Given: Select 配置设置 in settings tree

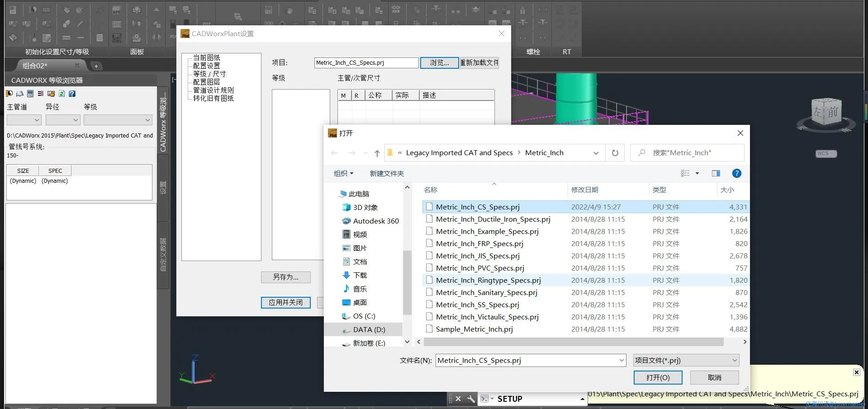Looking at the screenshot, I should point(206,66).
